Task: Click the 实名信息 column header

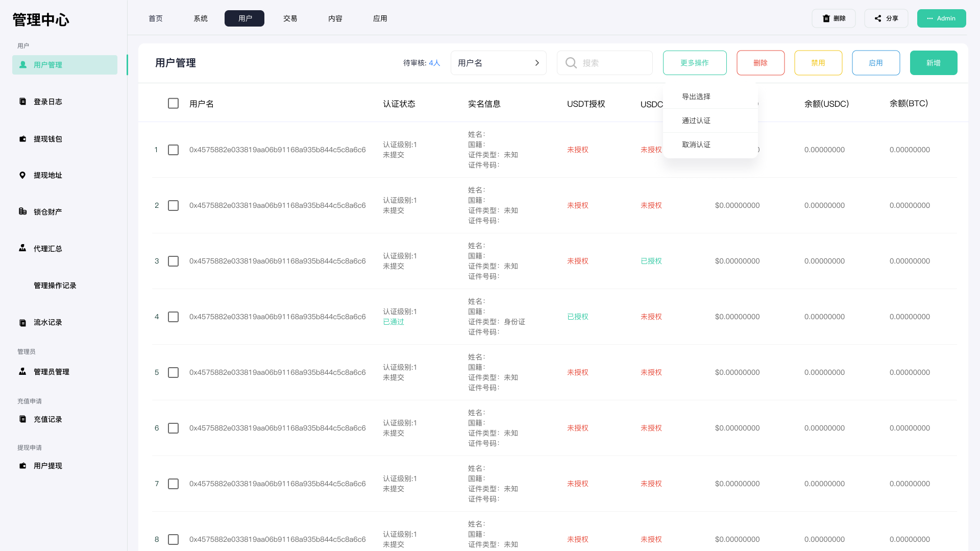Action: [x=484, y=104]
